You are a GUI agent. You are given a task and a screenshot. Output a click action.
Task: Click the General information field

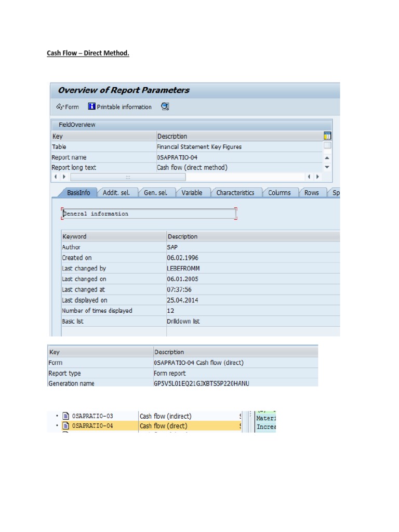point(149,214)
